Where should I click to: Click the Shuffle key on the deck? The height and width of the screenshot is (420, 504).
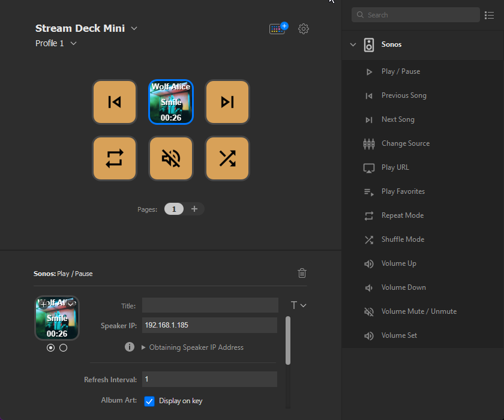coord(227,158)
